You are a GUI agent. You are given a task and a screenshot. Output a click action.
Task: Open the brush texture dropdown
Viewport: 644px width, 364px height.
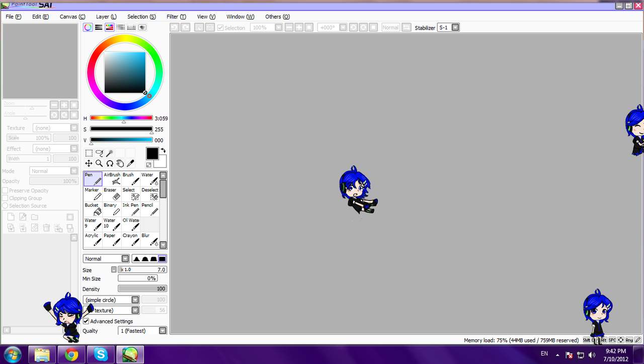(x=111, y=310)
